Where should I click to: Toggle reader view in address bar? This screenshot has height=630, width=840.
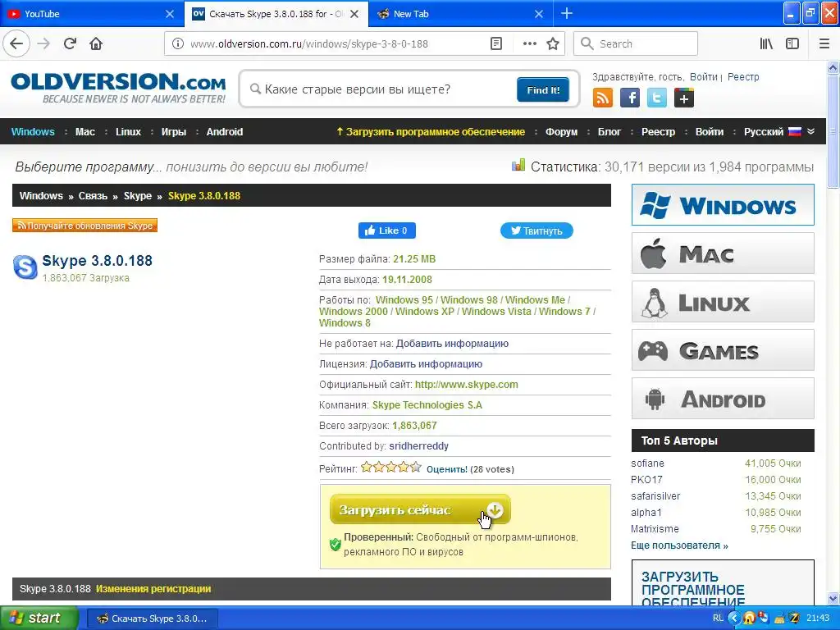[496, 44]
